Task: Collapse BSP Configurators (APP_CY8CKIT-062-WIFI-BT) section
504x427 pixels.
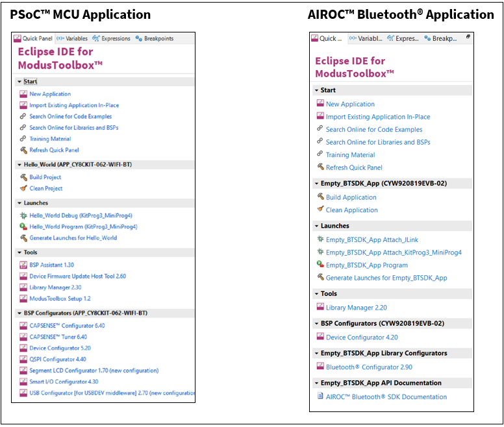Action: [19, 313]
